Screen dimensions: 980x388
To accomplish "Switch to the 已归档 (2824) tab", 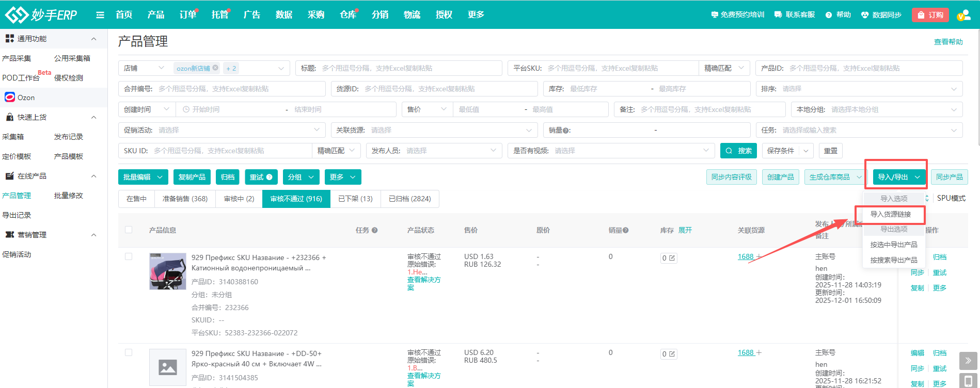I will tap(409, 199).
